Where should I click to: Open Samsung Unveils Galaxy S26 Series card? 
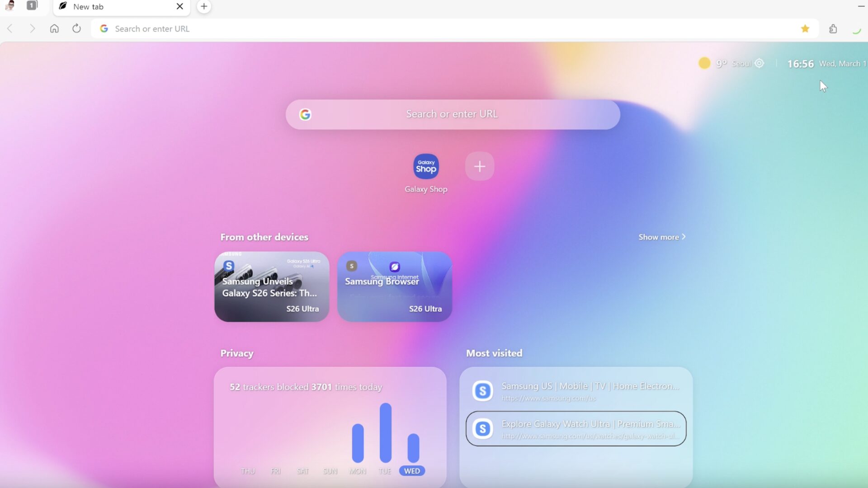[x=272, y=286]
